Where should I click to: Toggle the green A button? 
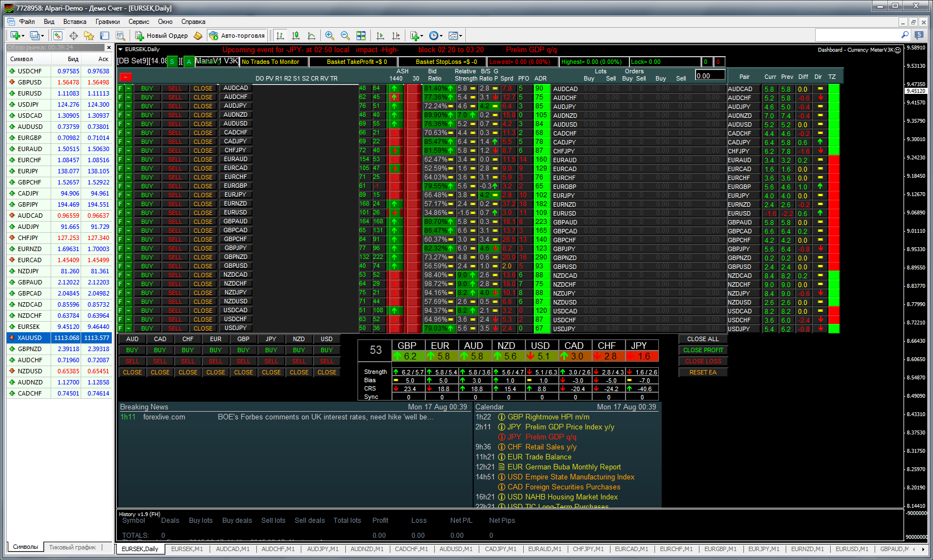pos(189,62)
